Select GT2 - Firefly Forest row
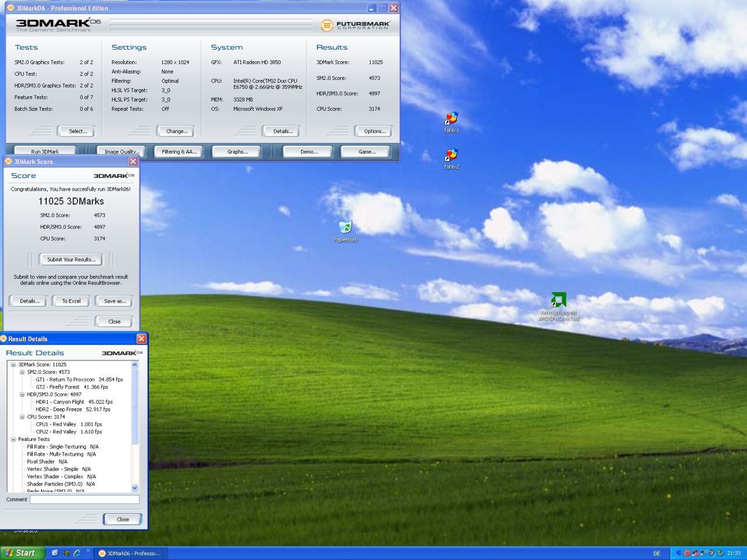 coord(72,387)
